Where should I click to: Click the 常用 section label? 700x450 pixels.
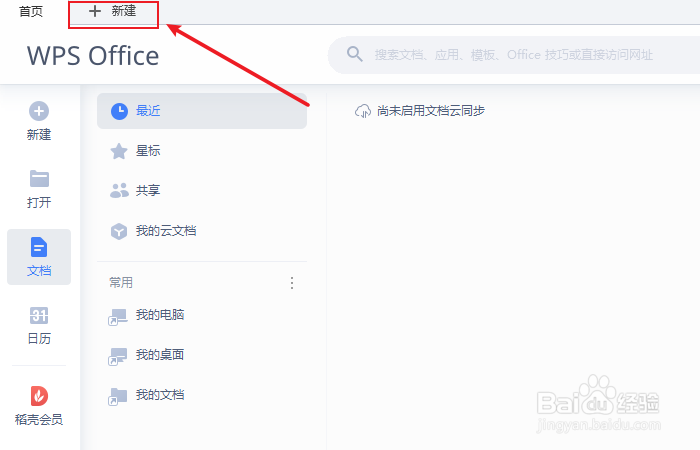point(121,283)
